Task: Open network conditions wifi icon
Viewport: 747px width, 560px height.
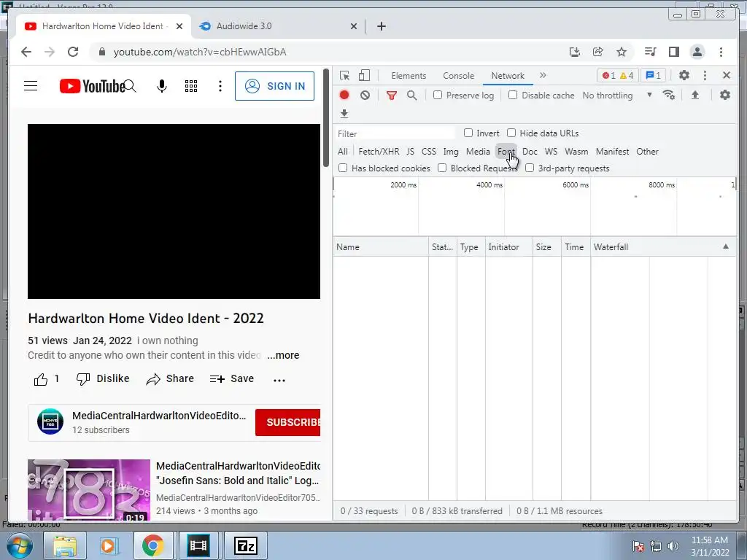Action: [x=669, y=95]
